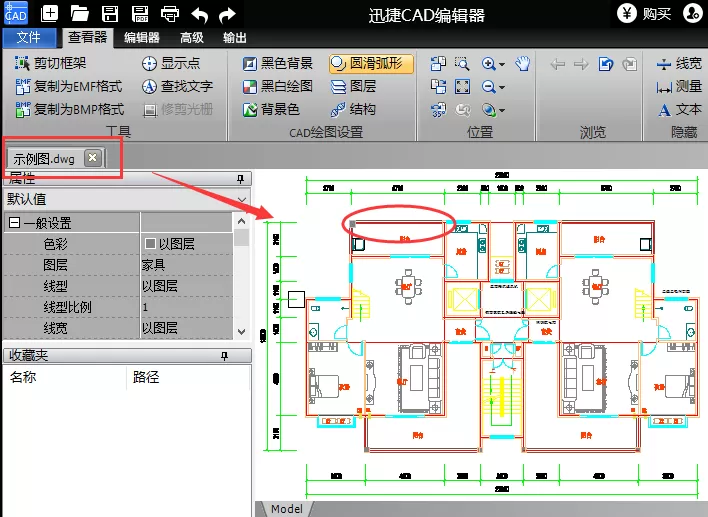Switch to the 查看器 tab
Image resolution: width=708 pixels, height=517 pixels.
pos(87,37)
